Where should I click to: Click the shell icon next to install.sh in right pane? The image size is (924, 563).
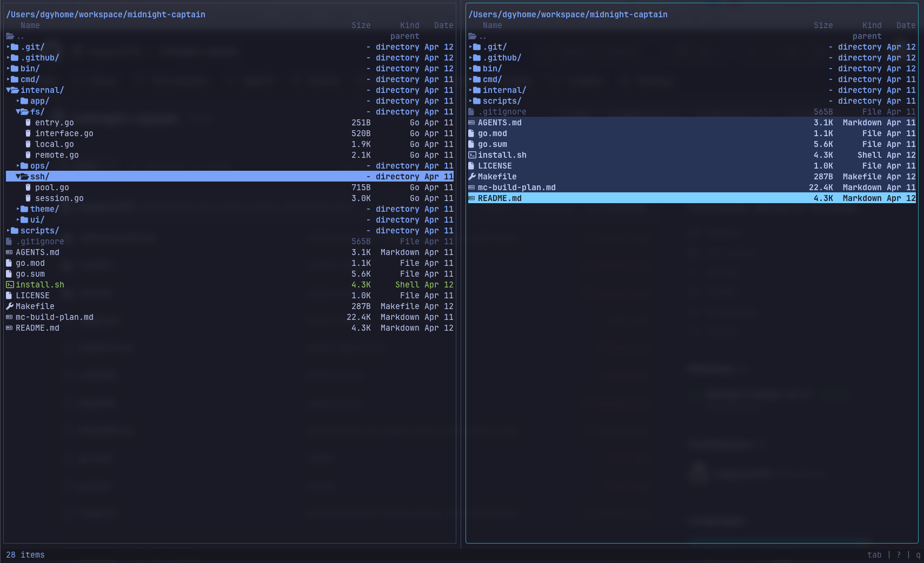[472, 155]
